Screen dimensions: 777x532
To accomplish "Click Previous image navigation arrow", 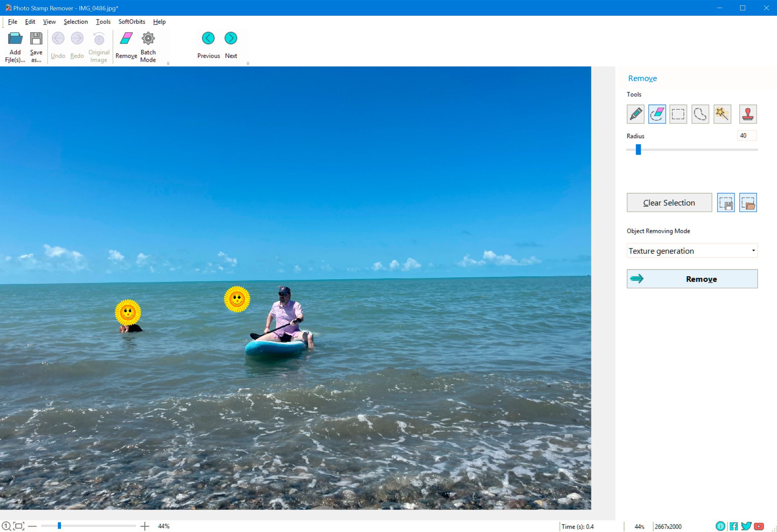I will click(209, 38).
